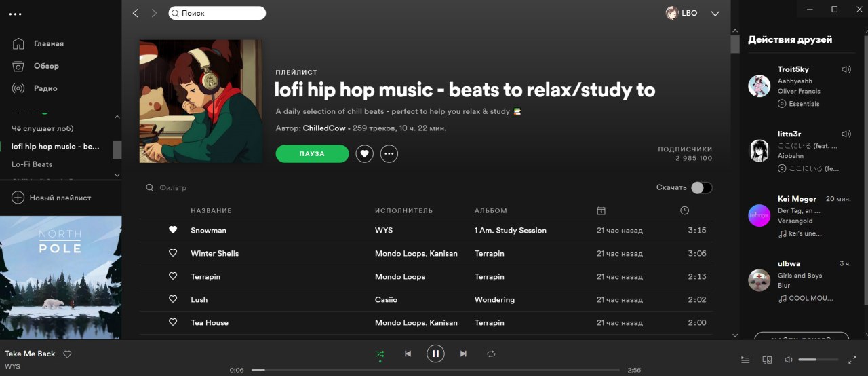Click the lofi girl playlist cover art
Screen dimensions: 868x376
201,101
